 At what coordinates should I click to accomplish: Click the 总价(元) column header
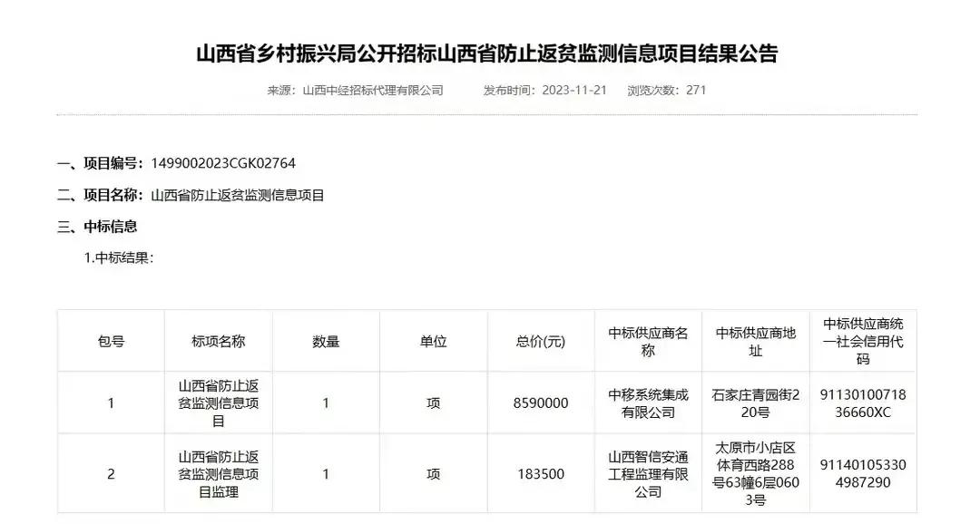(x=541, y=342)
